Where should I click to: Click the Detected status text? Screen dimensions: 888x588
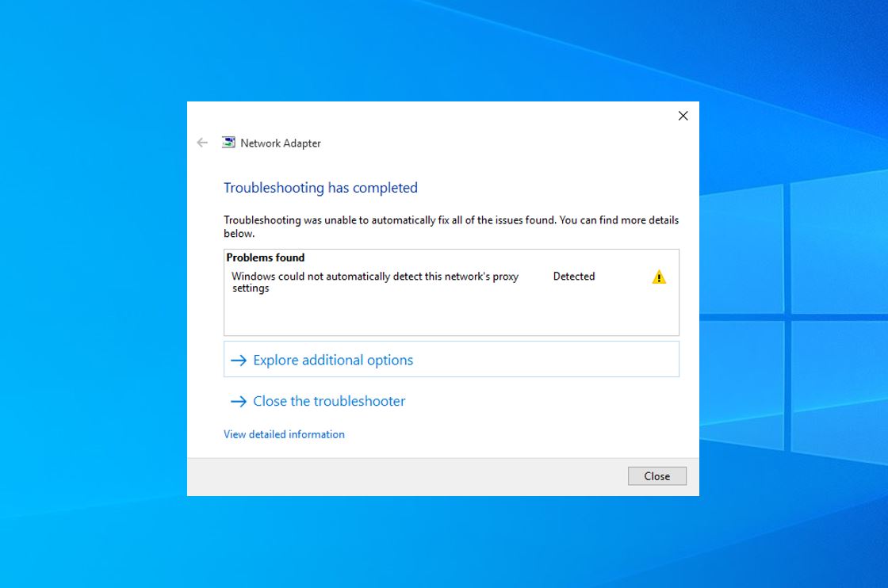(x=574, y=277)
